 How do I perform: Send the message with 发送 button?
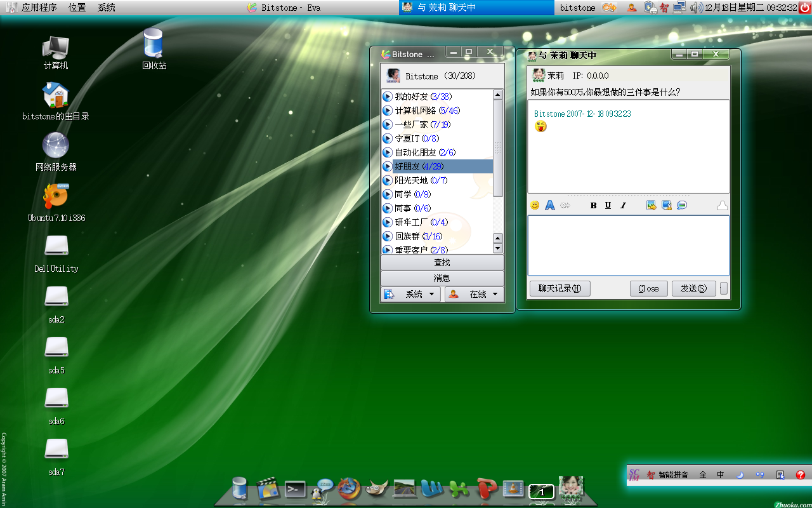point(693,288)
